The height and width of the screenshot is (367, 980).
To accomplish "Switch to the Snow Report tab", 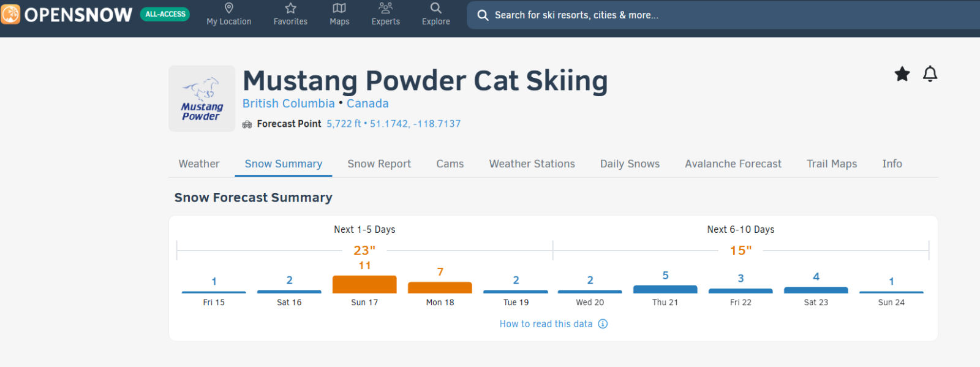I will click(x=379, y=164).
